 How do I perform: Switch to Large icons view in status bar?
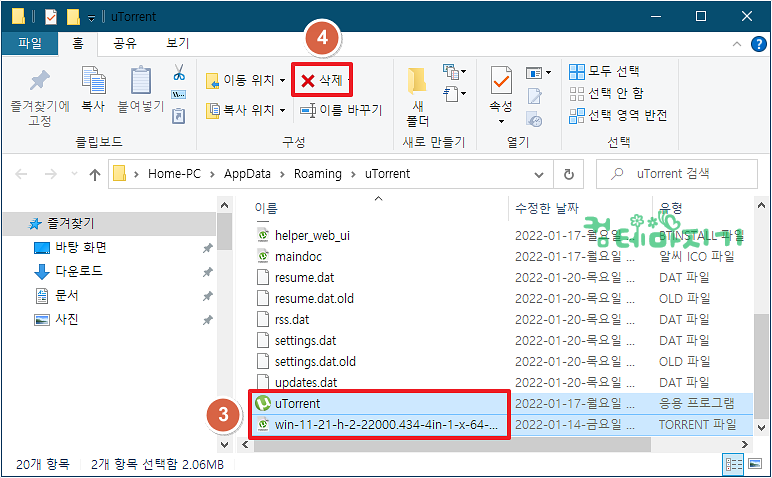click(x=755, y=464)
